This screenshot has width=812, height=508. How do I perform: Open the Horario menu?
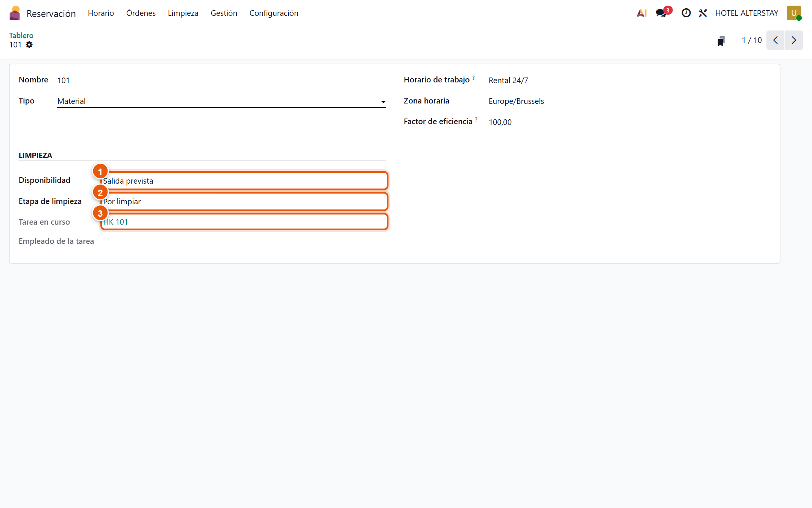click(x=101, y=13)
